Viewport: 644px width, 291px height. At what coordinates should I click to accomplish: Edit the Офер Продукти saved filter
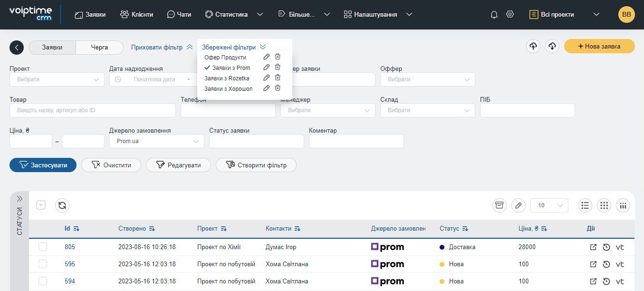pyautogui.click(x=267, y=57)
